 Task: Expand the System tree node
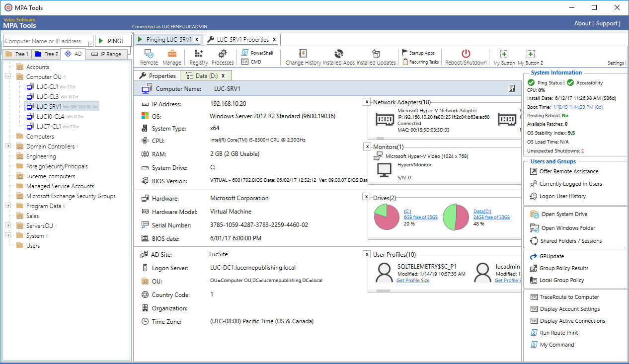point(8,235)
